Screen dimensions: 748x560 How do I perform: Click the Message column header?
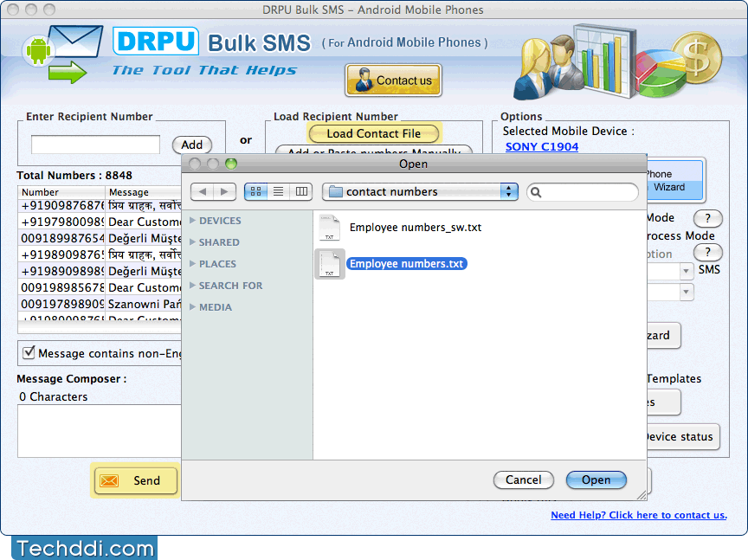tap(143, 192)
